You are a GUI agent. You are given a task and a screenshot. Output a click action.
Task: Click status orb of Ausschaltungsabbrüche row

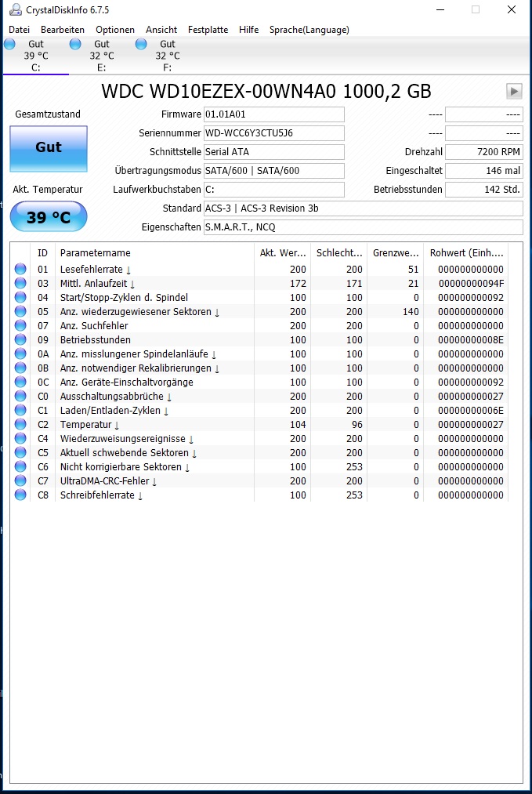click(20, 396)
